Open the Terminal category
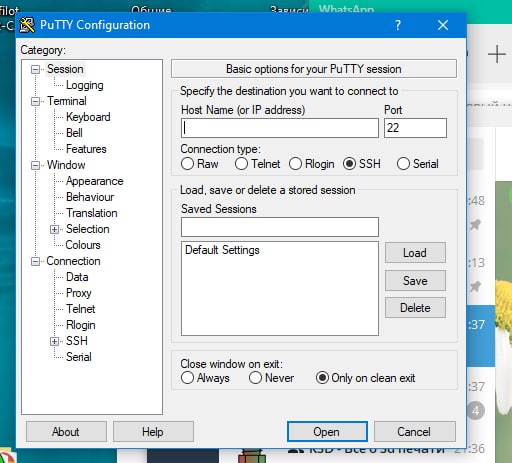The height and width of the screenshot is (463, 512). [67, 101]
